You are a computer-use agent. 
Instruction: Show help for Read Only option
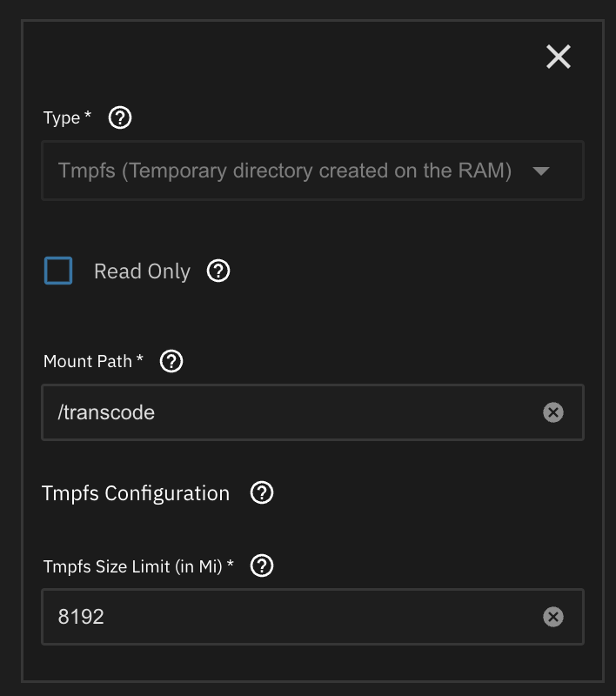[218, 271]
